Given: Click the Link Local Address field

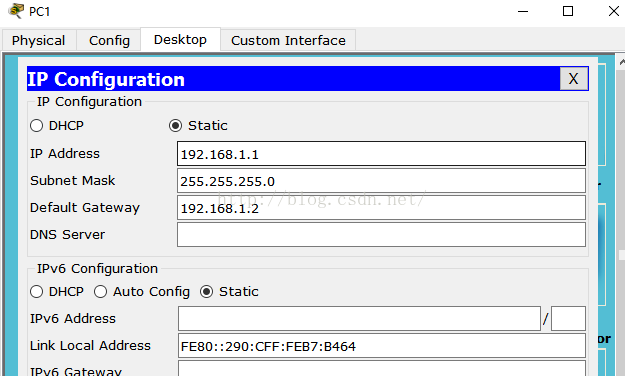Looking at the screenshot, I should click(381, 346).
